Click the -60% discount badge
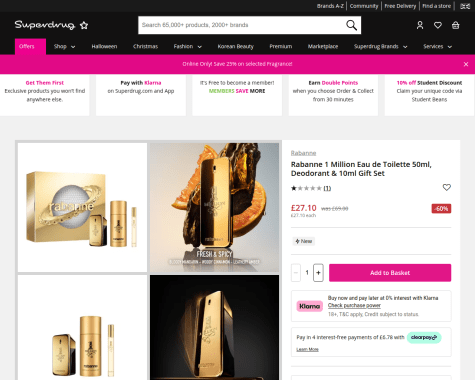The image size is (475, 380). (441, 209)
